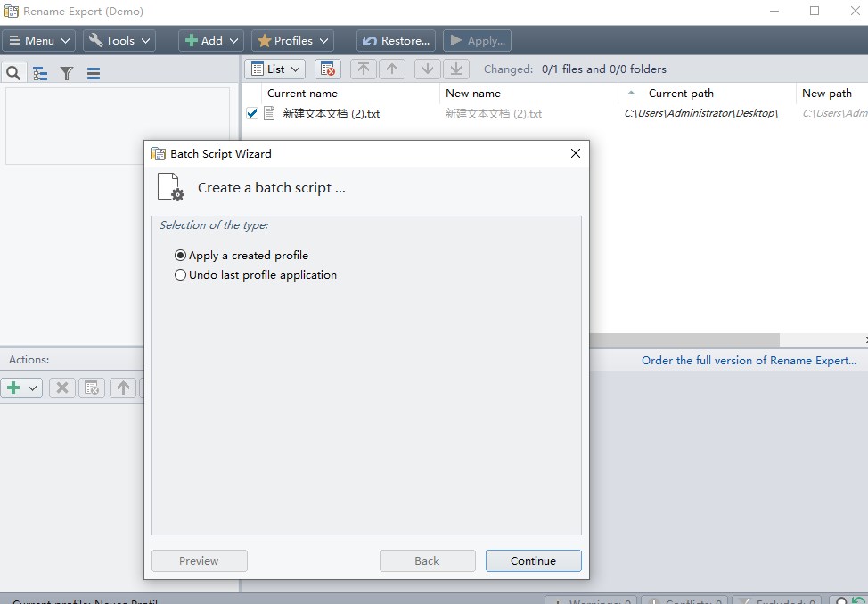This screenshot has width=868, height=604.
Task: Open the list lines tab in left panel
Action: click(x=94, y=73)
